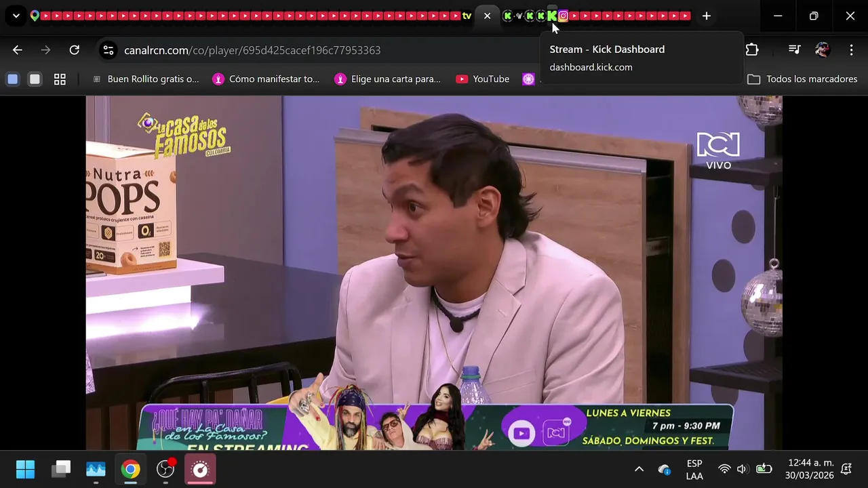Open the YouTube bookmark

(x=483, y=79)
